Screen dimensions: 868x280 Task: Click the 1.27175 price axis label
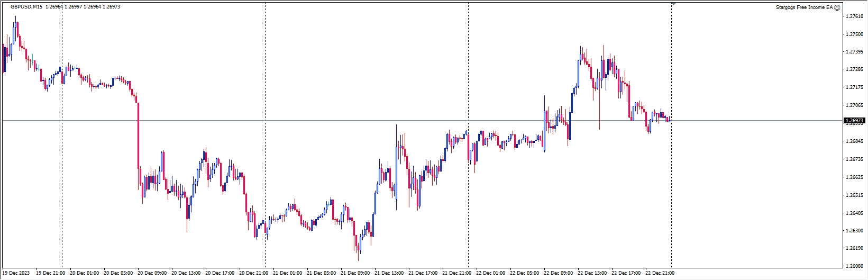[x=854, y=87]
